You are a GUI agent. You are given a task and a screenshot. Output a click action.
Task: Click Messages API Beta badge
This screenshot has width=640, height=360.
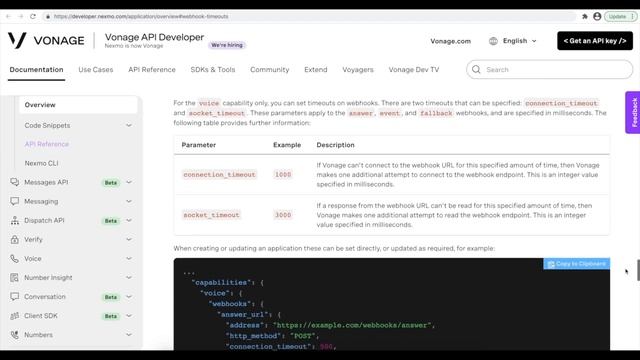[111, 182]
